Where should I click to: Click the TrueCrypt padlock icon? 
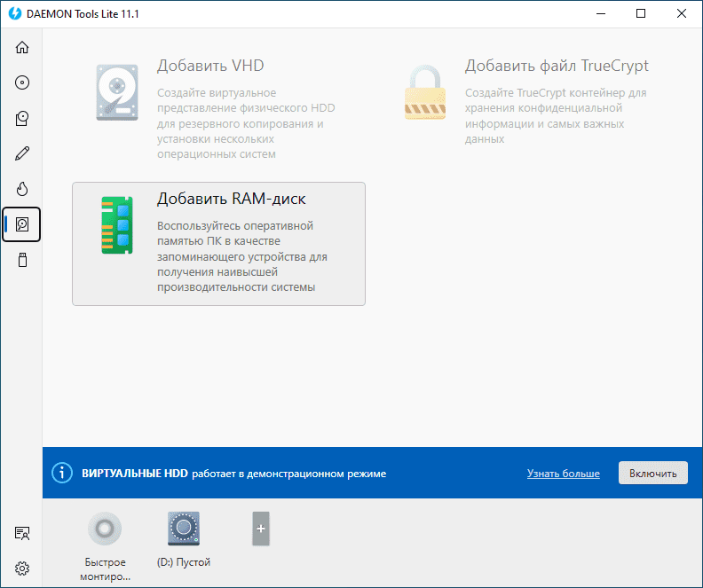(425, 93)
